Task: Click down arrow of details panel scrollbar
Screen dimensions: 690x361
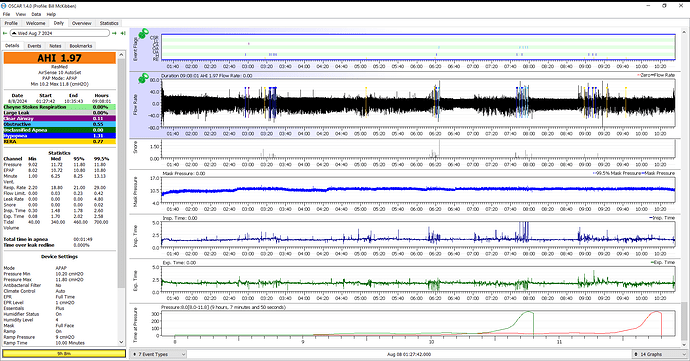Action: [x=121, y=342]
